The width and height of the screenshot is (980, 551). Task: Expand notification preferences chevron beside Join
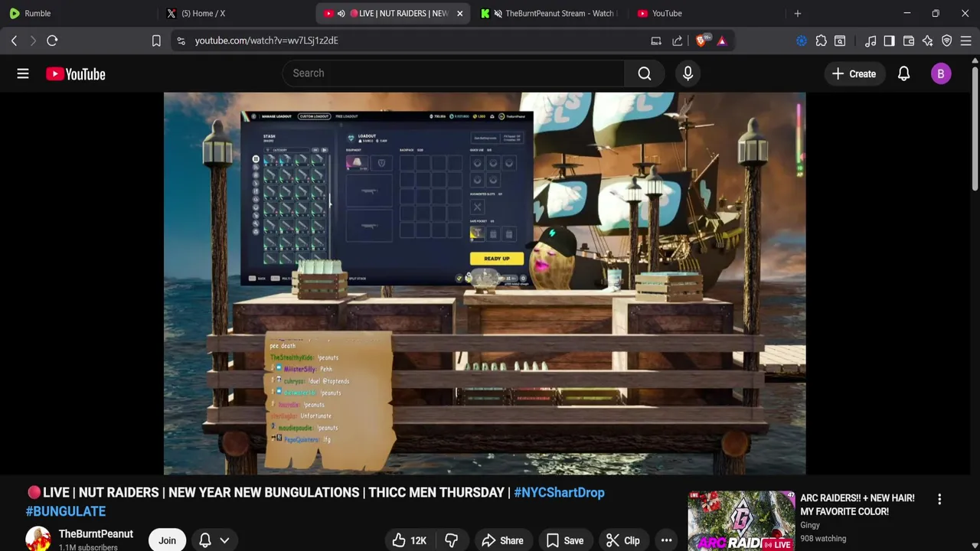224,540
